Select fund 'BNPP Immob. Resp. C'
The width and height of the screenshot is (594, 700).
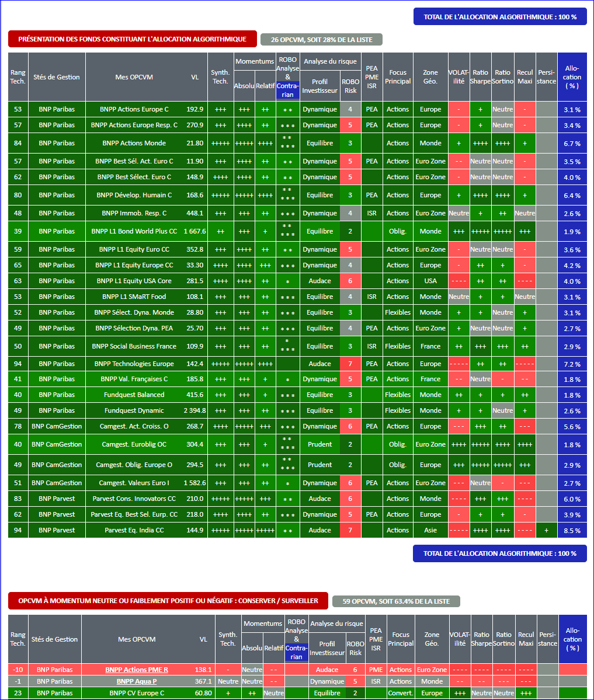[134, 213]
